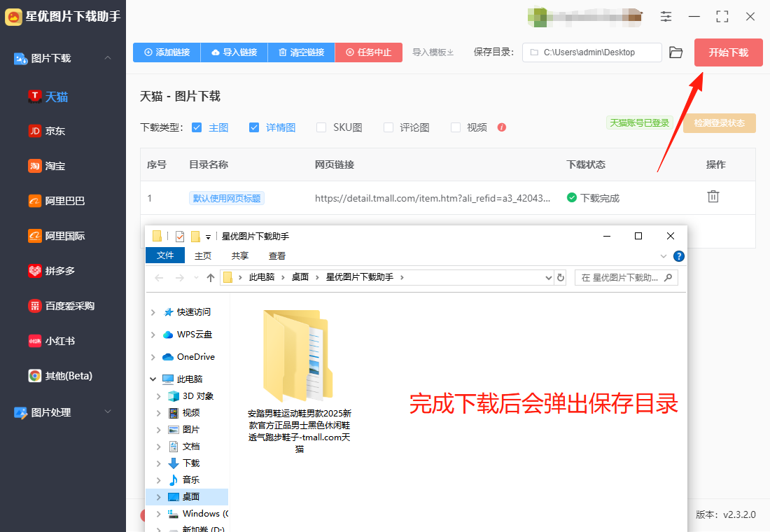This screenshot has height=532, width=770.
Task: Click the 星优图片下载助手 app logo
Action: [x=14, y=17]
